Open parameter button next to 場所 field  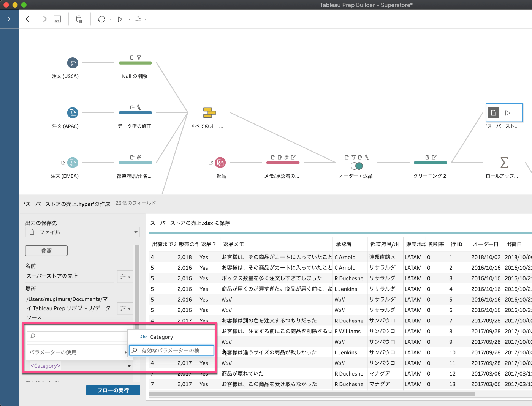[125, 308]
